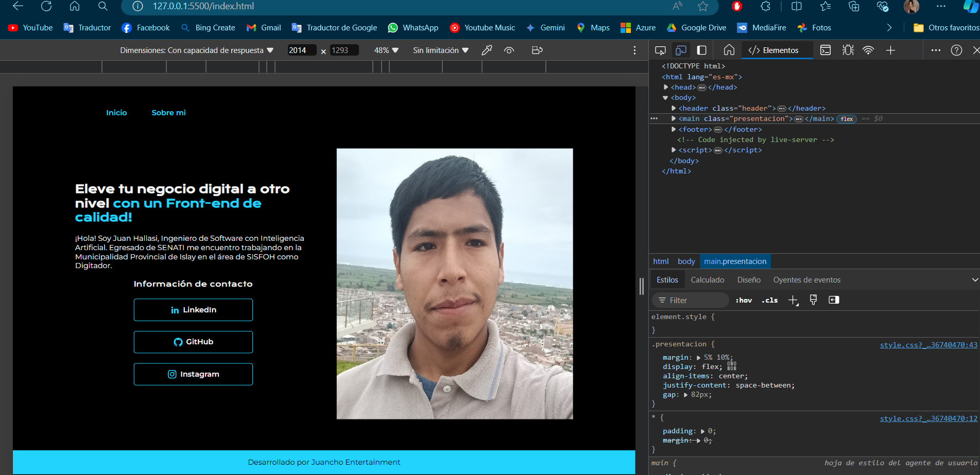Viewport: 980px width, 475px height.
Task: Collapse the body element node
Action: (665, 98)
